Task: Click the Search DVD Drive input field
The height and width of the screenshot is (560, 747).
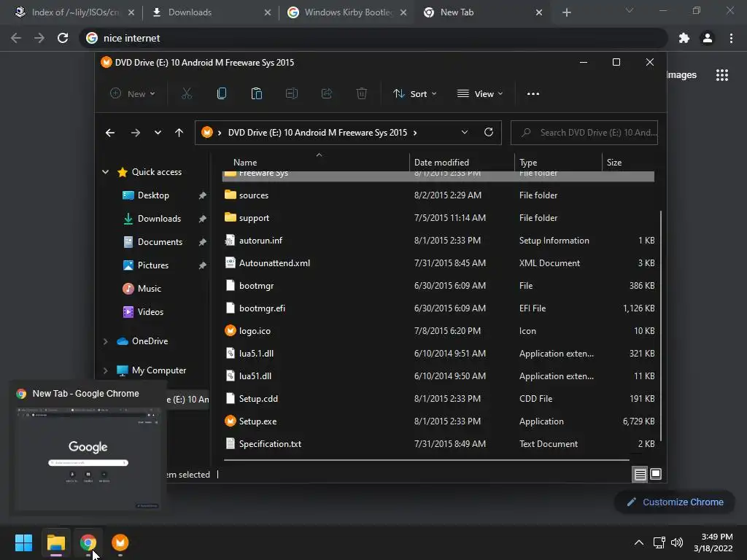Action: tap(584, 133)
